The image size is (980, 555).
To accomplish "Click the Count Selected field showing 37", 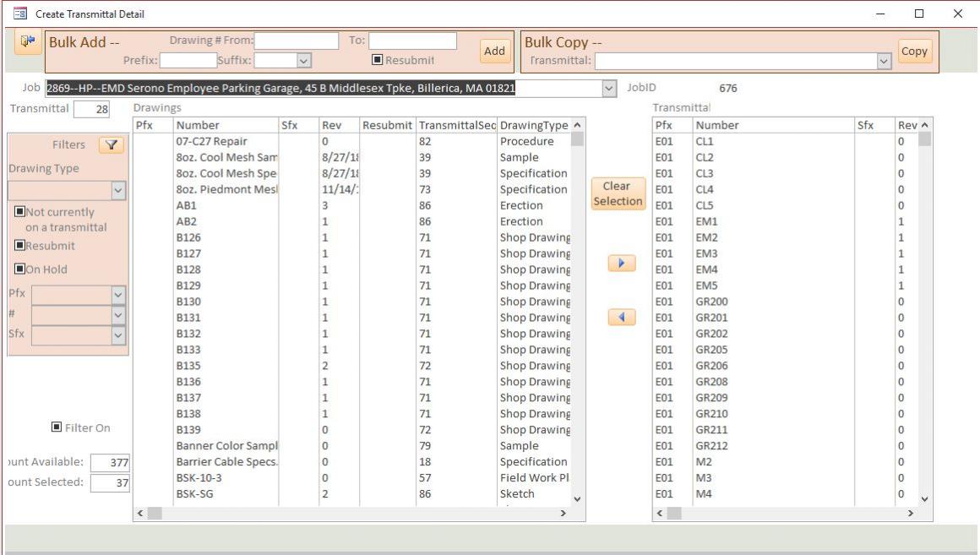I will point(110,482).
